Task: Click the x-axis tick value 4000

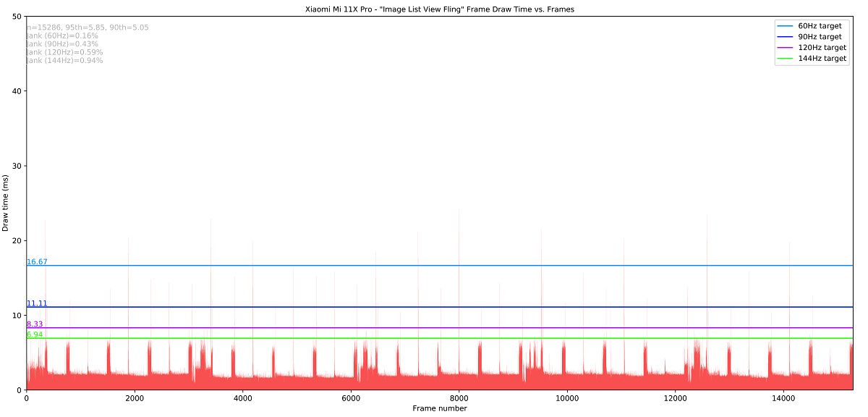Action: 243,397
